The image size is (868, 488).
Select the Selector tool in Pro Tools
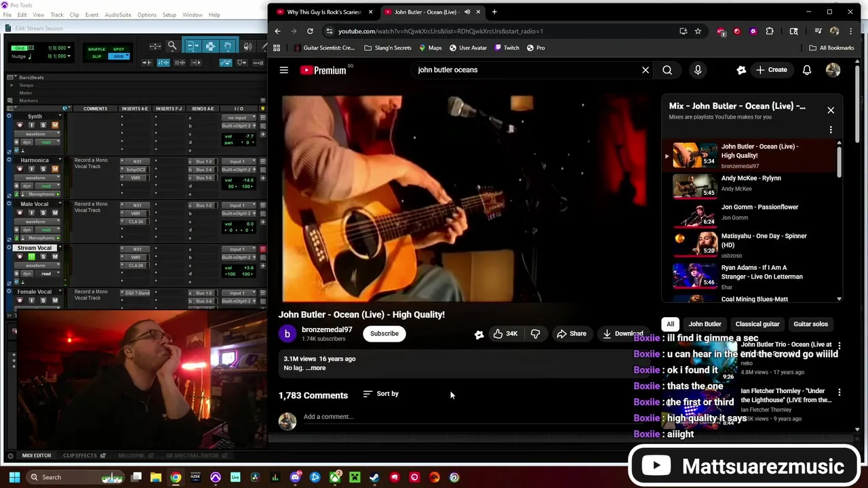(210, 45)
